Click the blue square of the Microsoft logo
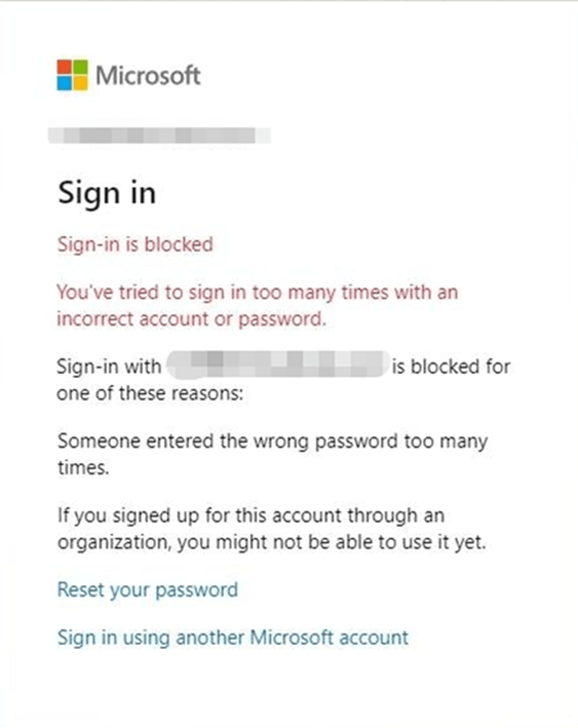578x728 pixels. click(64, 83)
